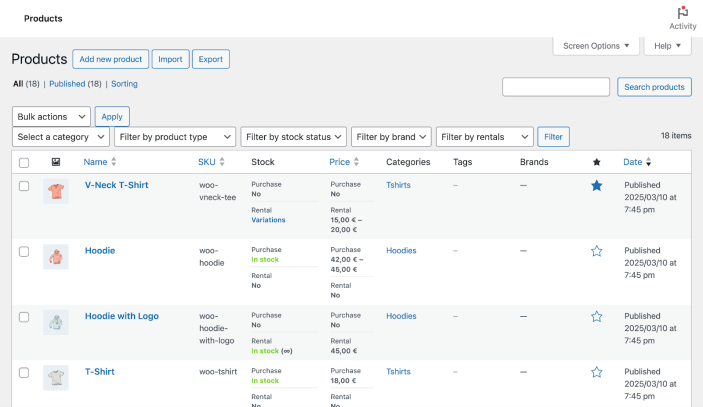Star the Hoodie with Logo product

click(597, 317)
